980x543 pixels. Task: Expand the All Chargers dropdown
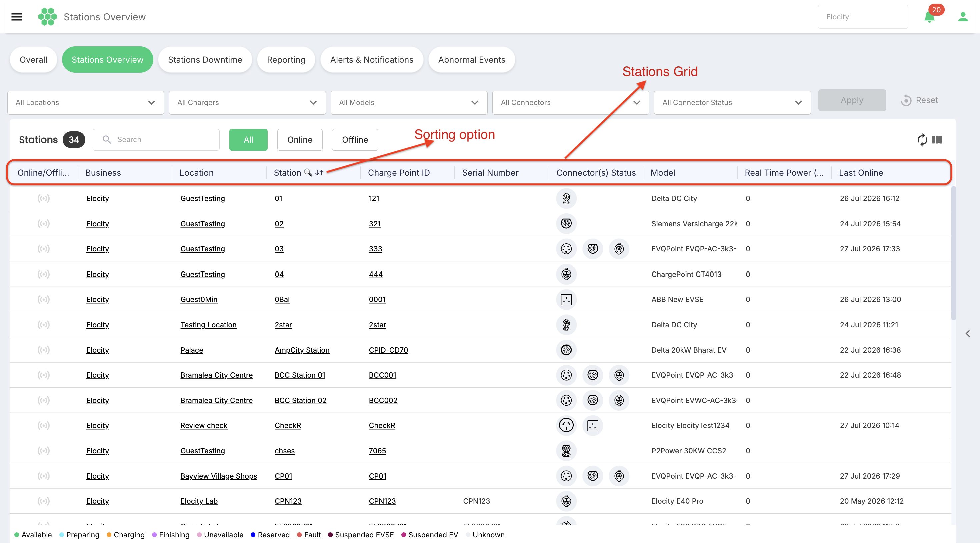pyautogui.click(x=247, y=102)
